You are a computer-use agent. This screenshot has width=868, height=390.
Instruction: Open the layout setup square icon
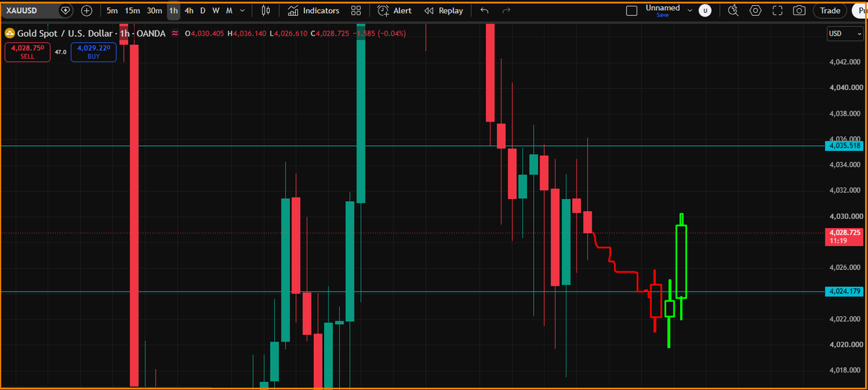[x=631, y=11]
